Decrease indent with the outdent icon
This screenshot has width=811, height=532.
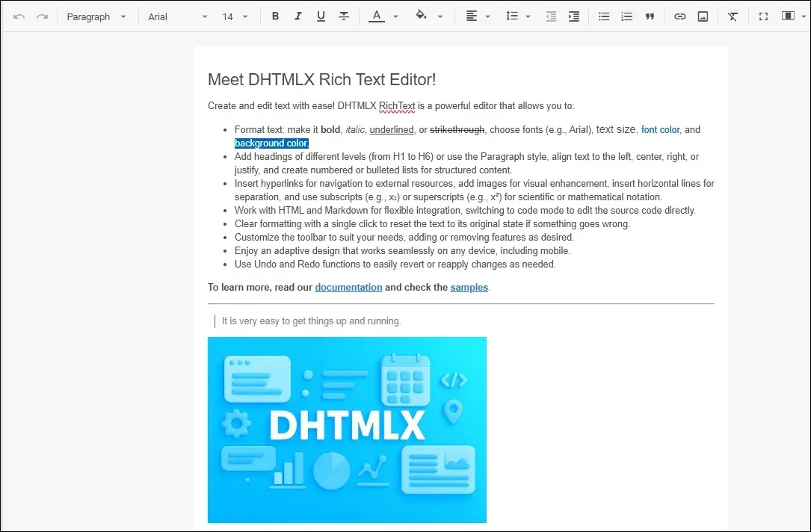552,16
